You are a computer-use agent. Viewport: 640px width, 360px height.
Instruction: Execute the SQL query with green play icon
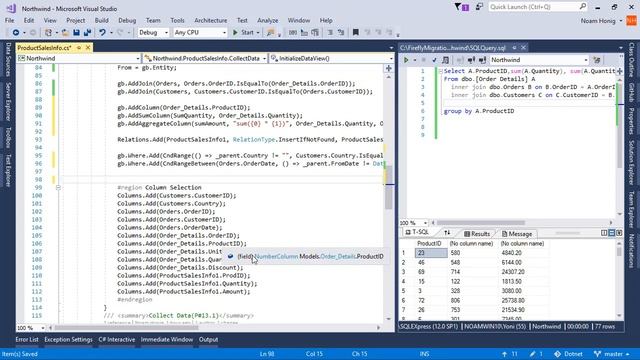(x=406, y=60)
